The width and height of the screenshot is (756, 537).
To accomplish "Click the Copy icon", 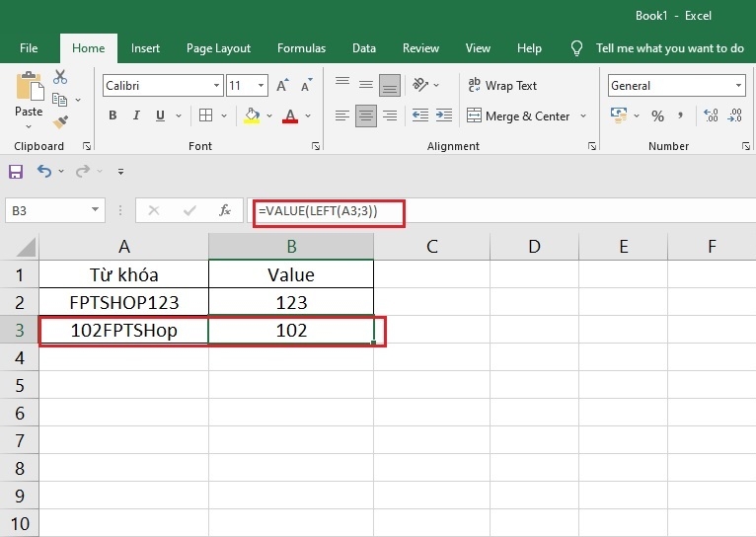I will tap(59, 100).
